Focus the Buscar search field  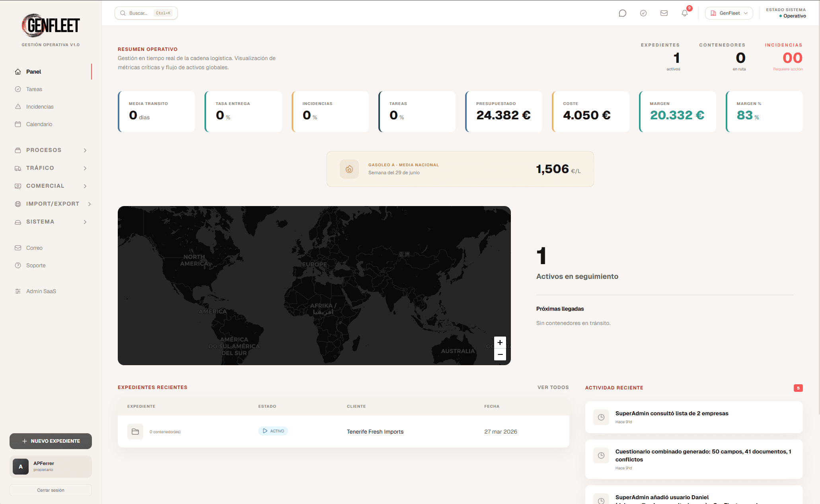pos(146,13)
